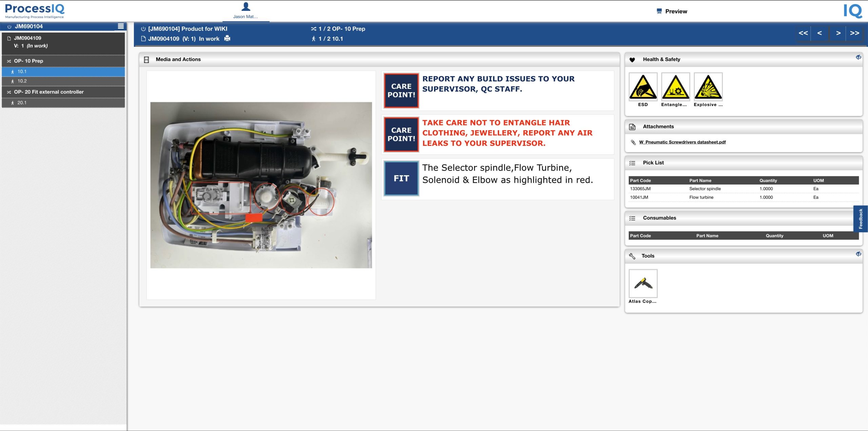Collapse OP- 20 Fit external controller operation

tap(63, 92)
